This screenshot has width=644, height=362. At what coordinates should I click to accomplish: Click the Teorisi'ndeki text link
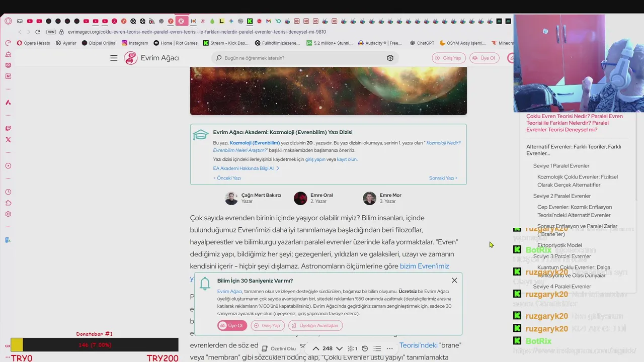coord(418,345)
